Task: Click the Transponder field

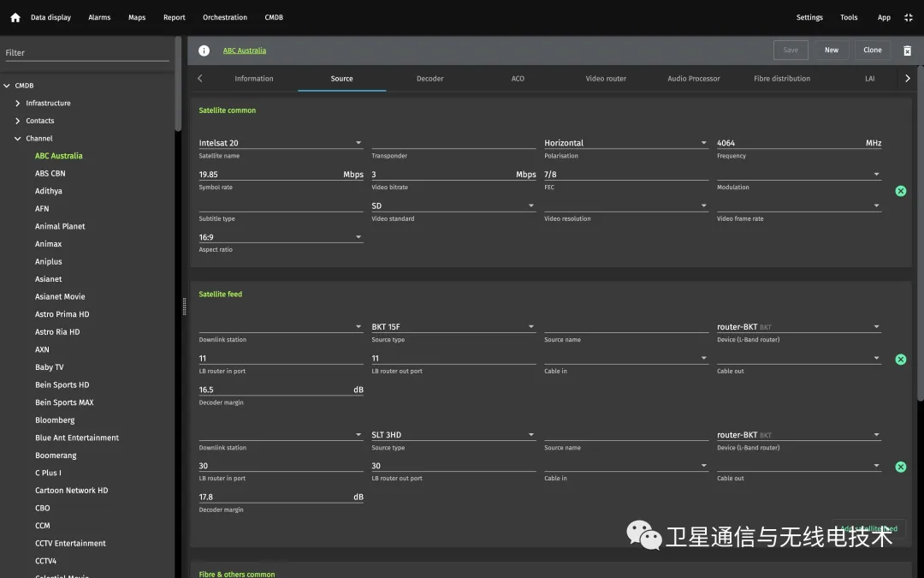Action: coord(453,143)
